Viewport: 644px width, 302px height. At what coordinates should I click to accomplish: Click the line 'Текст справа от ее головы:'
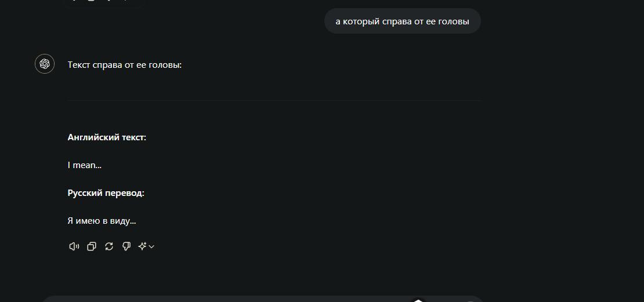(124, 65)
